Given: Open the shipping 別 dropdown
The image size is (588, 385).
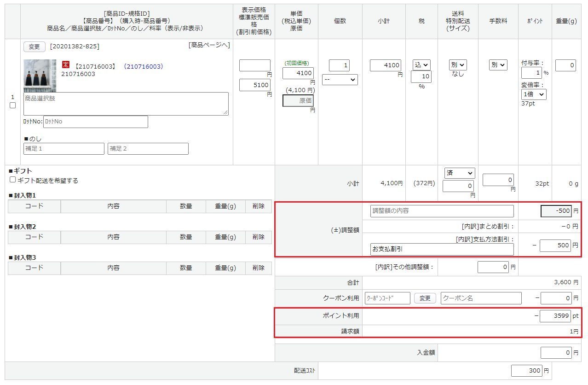Looking at the screenshot, I should 458,65.
